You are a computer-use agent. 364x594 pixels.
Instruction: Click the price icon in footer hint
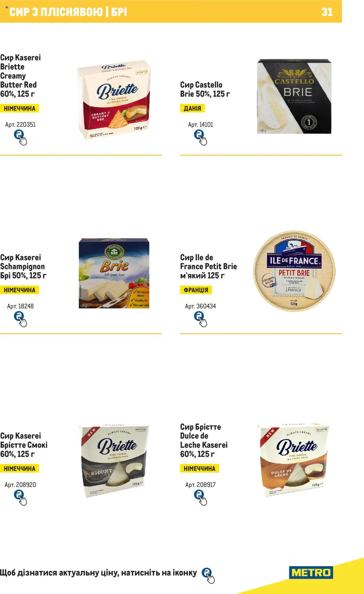point(208,575)
